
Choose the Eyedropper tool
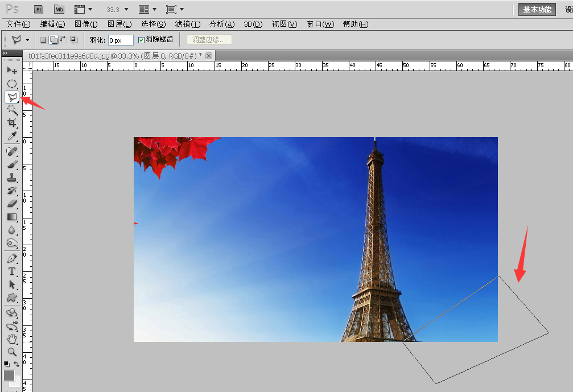coord(11,136)
